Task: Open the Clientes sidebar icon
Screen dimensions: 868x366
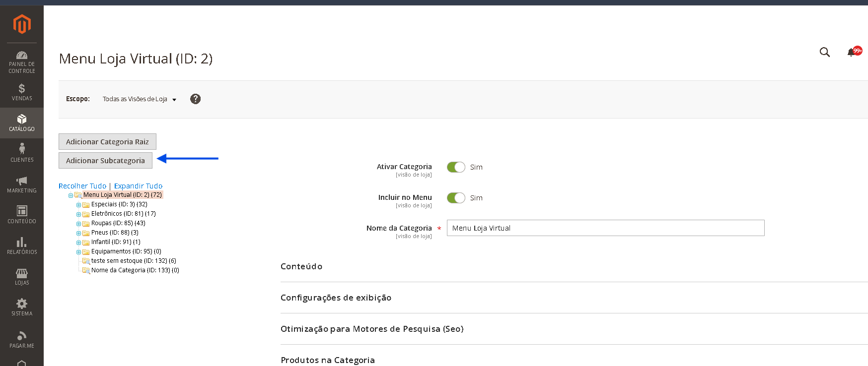Action: [x=22, y=149]
